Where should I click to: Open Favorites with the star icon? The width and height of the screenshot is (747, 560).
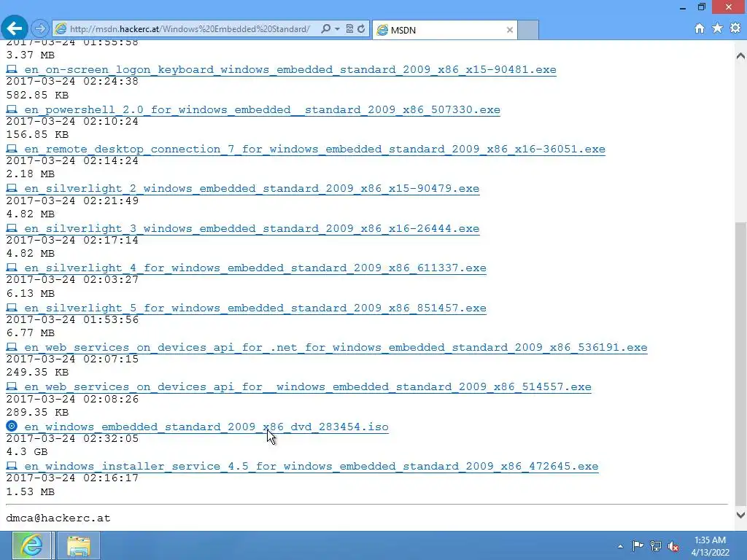pyautogui.click(x=718, y=28)
